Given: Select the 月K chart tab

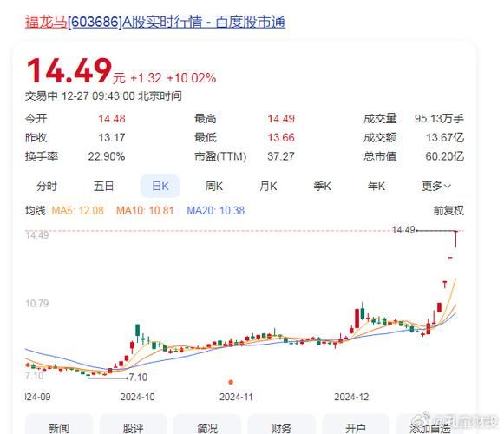Looking at the screenshot, I should [x=268, y=187].
